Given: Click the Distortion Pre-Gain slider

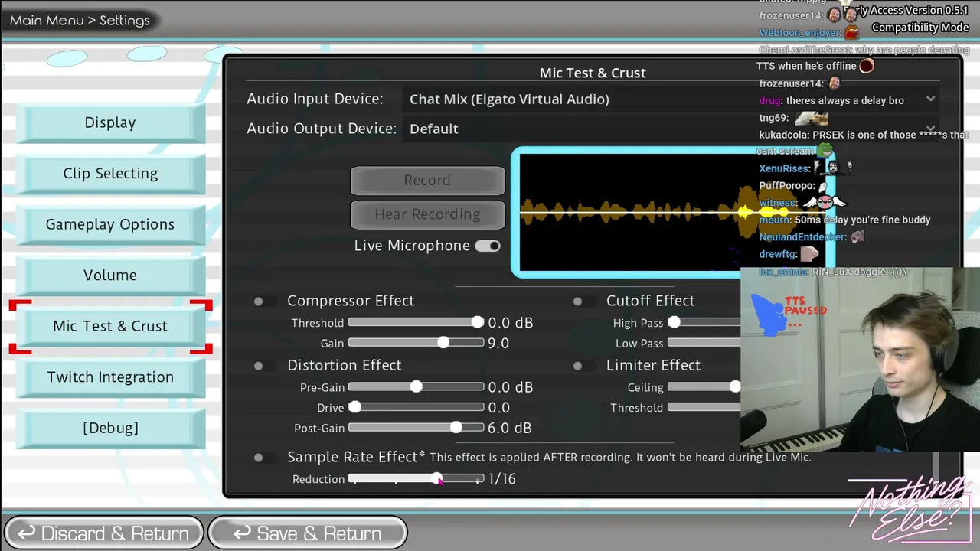Looking at the screenshot, I should tap(416, 387).
